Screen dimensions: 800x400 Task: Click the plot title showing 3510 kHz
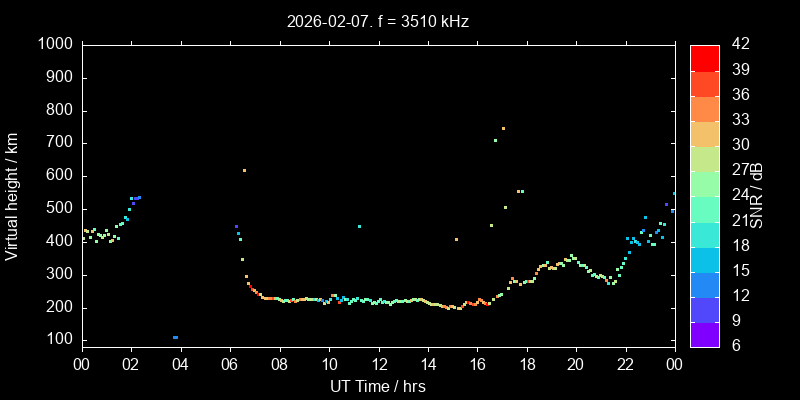click(x=378, y=20)
